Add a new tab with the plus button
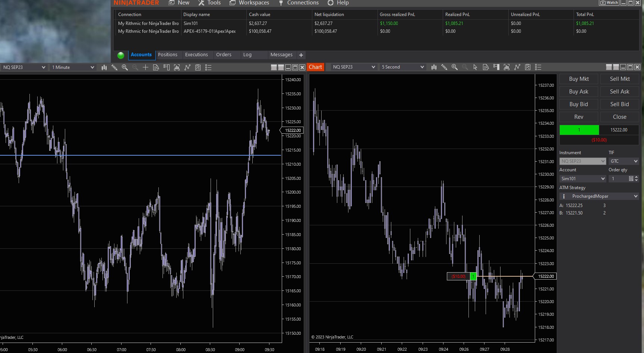The image size is (644, 353). click(x=301, y=55)
